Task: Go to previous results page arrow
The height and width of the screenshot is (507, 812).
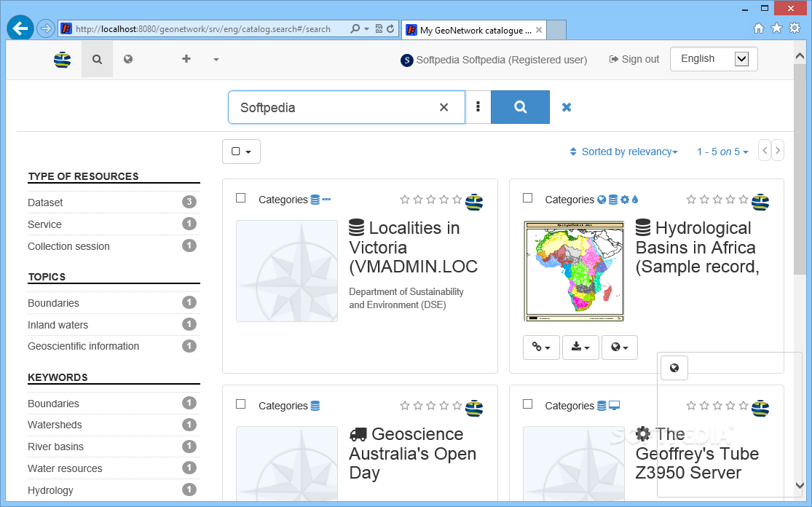Action: [765, 151]
